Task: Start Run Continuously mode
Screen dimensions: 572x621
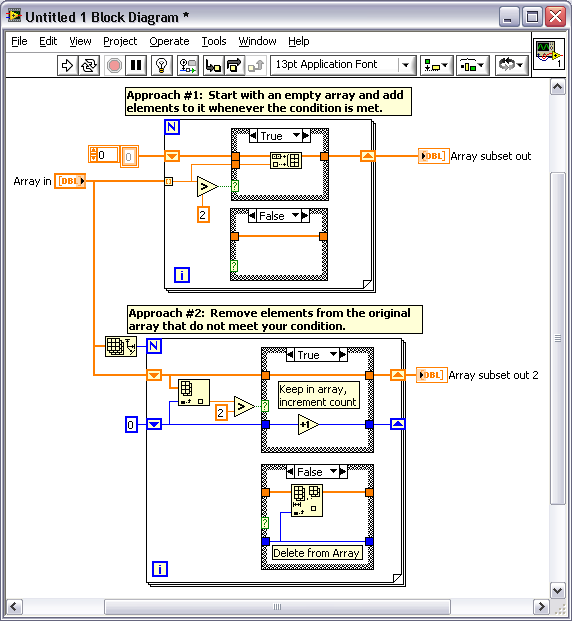Action: (89, 65)
